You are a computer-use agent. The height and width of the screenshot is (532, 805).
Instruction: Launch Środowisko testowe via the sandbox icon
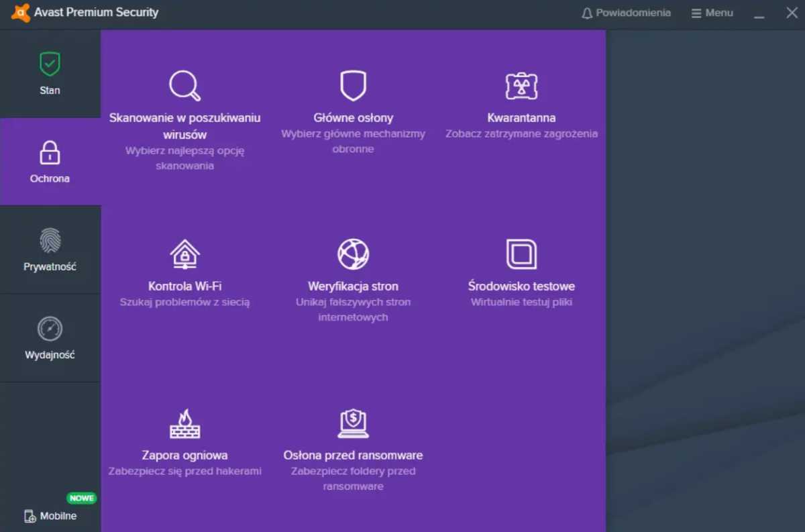521,254
